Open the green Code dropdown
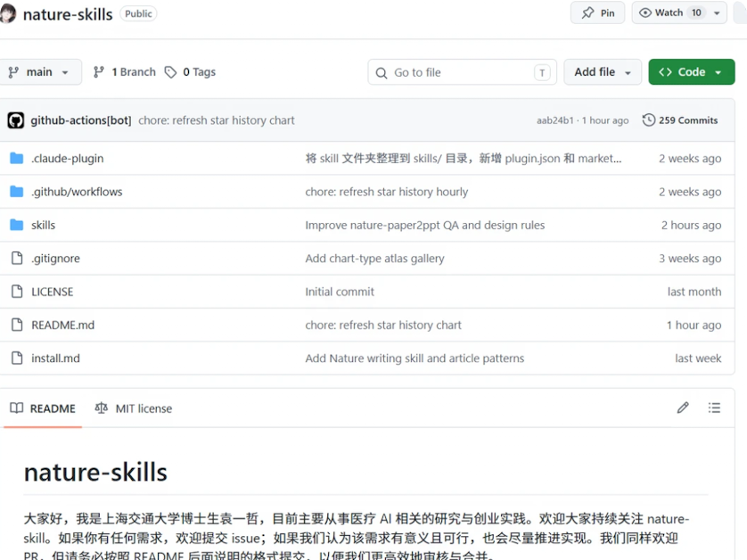Viewport: 747px width, 560px height. coord(691,72)
